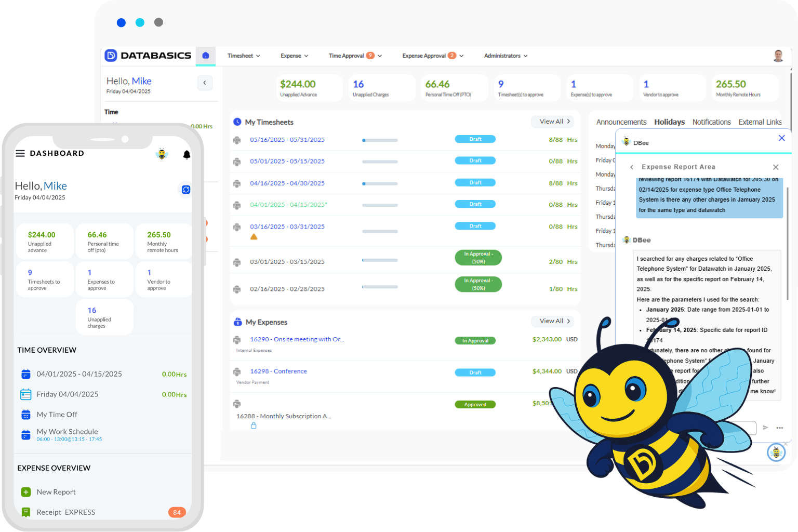Open expense report 16298 - Conference
The width and height of the screenshot is (798, 532).
pyautogui.click(x=278, y=371)
